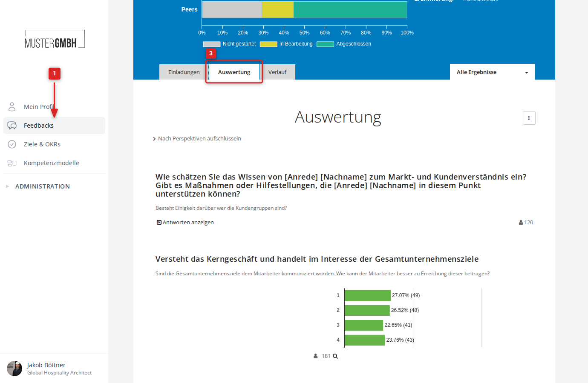Screen dimensions: 588x383
Task: Click the Nicht gestartet legend swatch
Action: (212, 44)
